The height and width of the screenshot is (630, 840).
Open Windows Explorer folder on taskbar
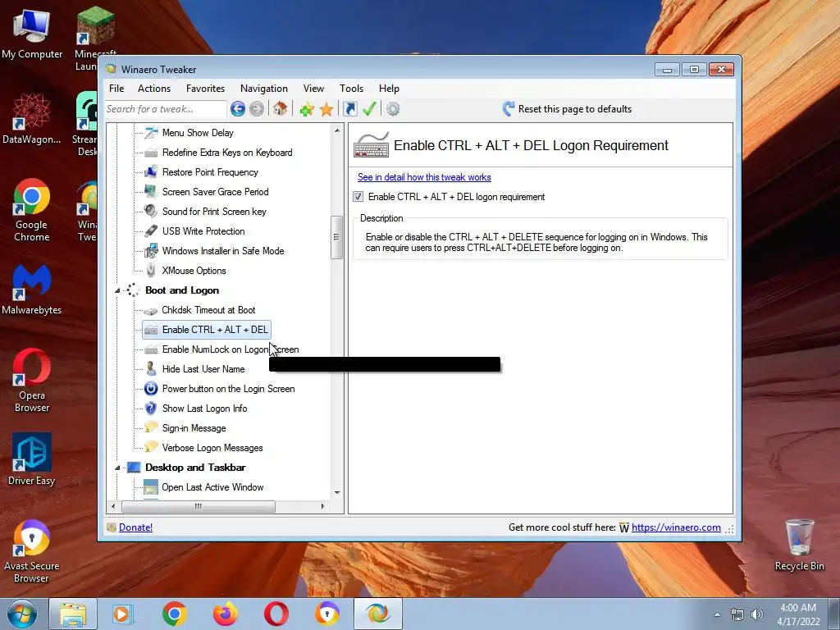(73, 614)
